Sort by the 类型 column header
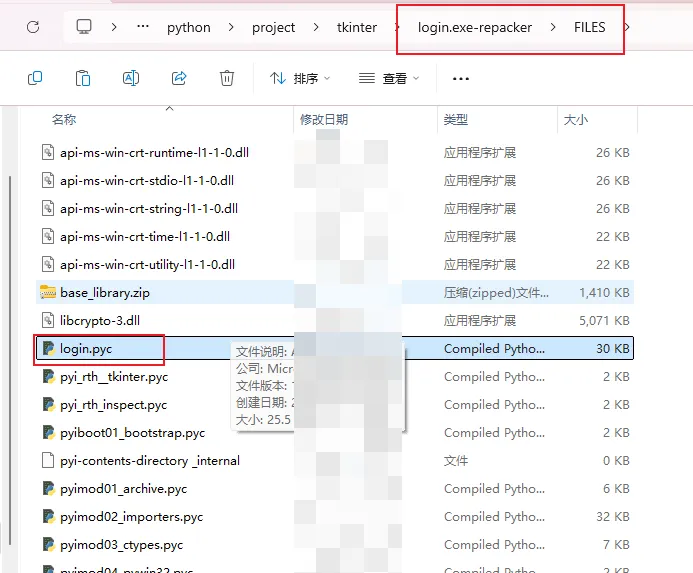Viewport: 693px width, 573px height. tap(456, 119)
